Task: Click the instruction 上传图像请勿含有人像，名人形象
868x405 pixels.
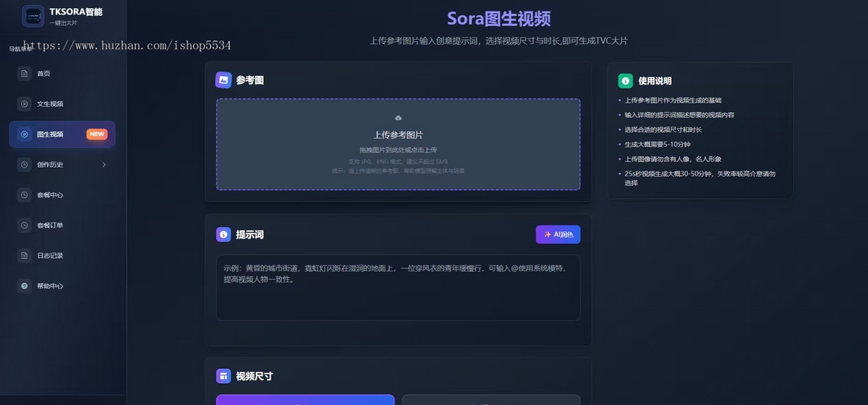Action: 673,159
